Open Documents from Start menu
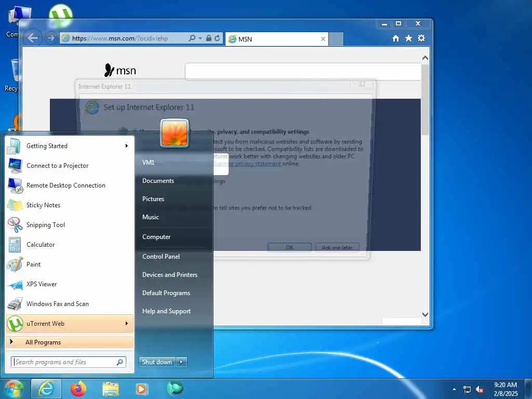Image resolution: width=532 pixels, height=399 pixels. tap(158, 181)
